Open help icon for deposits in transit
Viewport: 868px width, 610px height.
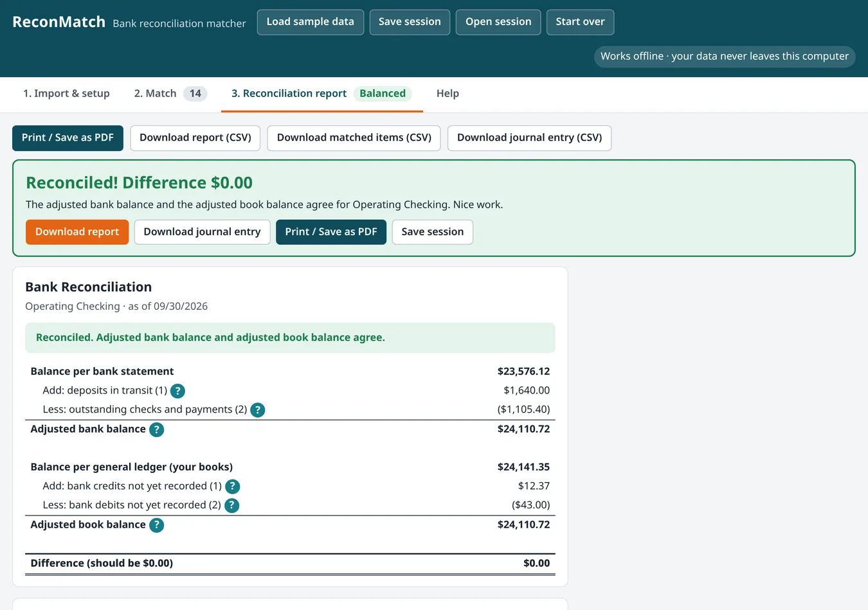click(x=178, y=391)
